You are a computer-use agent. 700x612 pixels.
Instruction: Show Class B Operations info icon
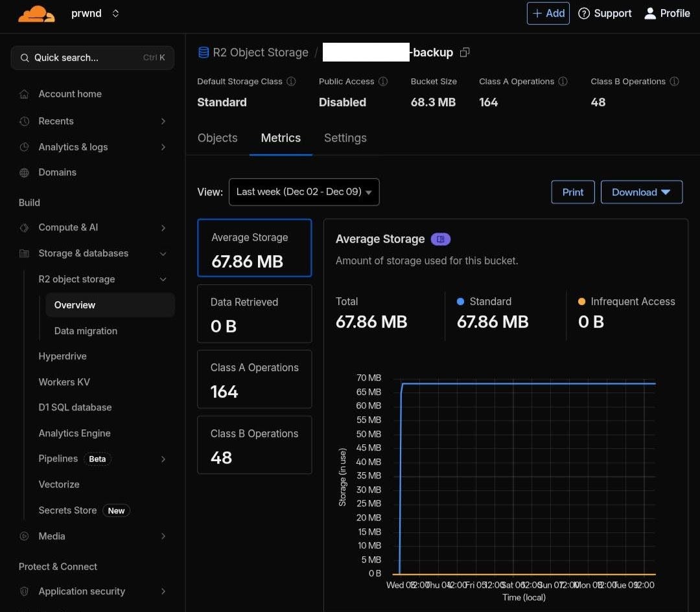tap(675, 81)
